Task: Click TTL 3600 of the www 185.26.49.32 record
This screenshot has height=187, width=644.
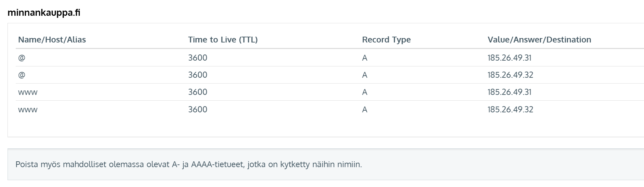Action: click(198, 110)
